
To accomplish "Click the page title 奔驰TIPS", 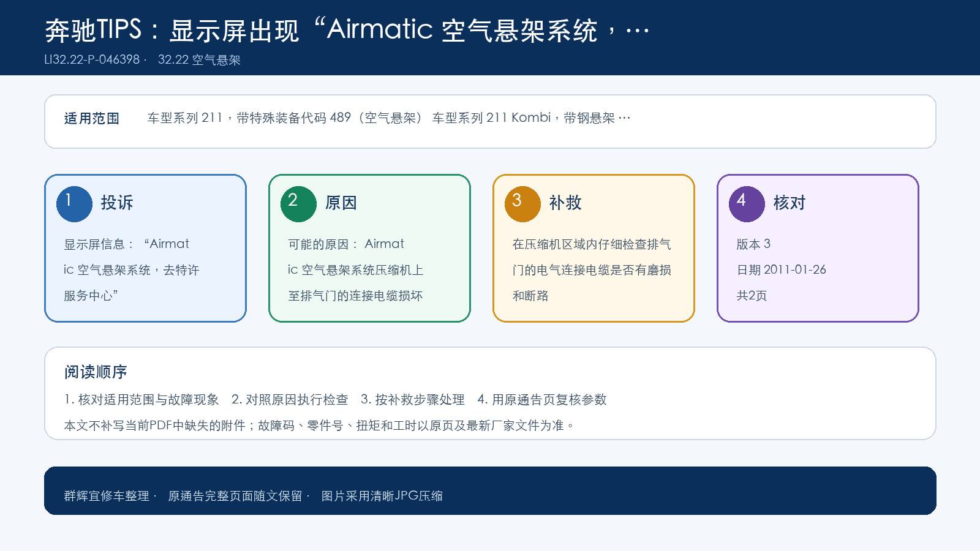I will [x=347, y=30].
